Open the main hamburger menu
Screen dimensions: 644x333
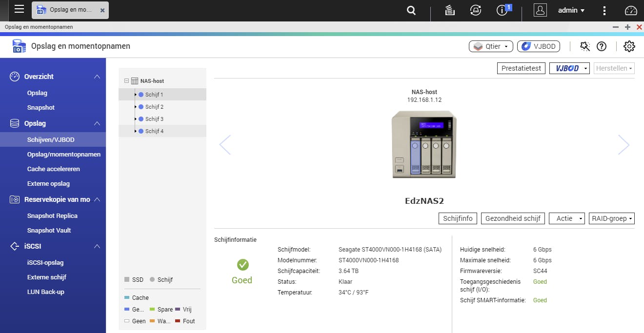pyautogui.click(x=19, y=9)
